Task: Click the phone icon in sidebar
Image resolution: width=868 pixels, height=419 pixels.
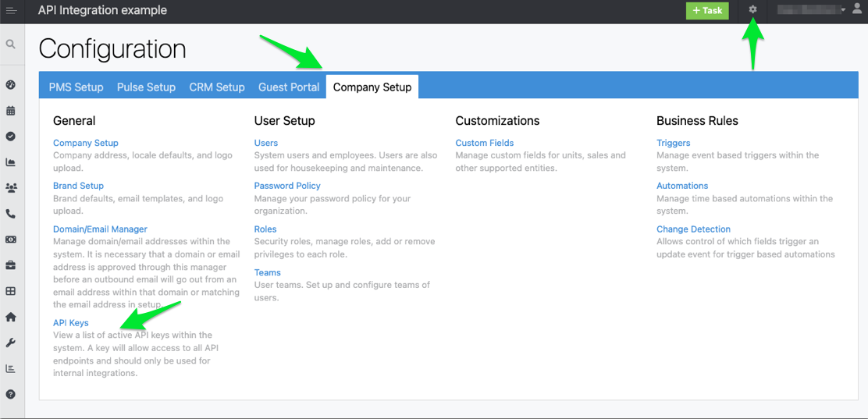Action: [11, 214]
